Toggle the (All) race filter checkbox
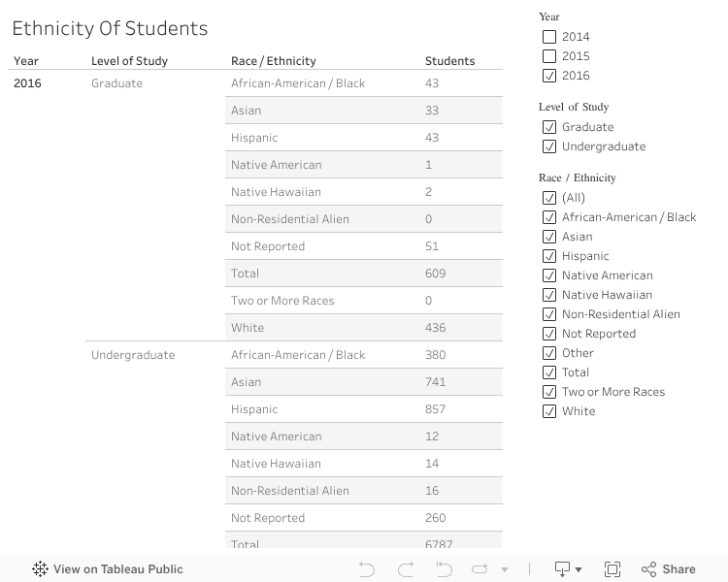Screen dimensions: 728x582 [549, 198]
